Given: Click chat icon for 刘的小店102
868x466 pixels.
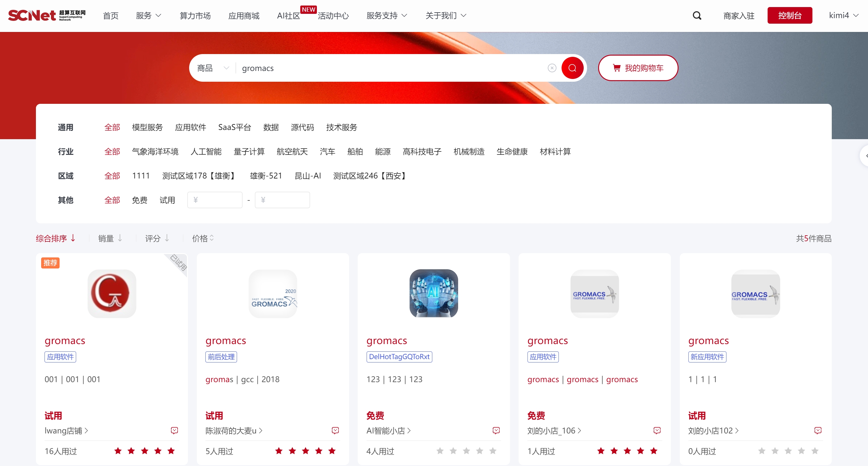Looking at the screenshot, I should (x=818, y=430).
